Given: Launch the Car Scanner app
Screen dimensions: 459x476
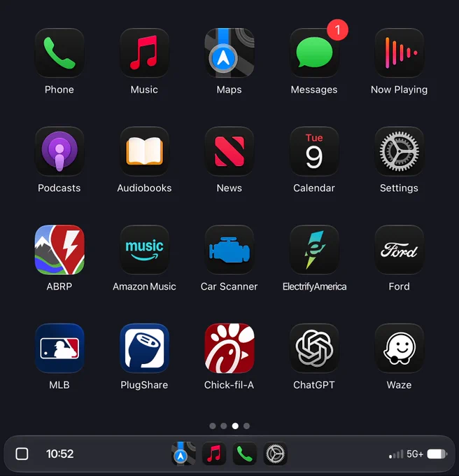Looking at the screenshot, I should pyautogui.click(x=229, y=249).
